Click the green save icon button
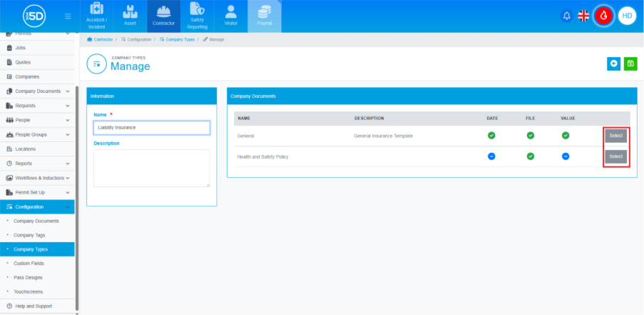Image resolution: width=644 pixels, height=315 pixels. click(x=630, y=64)
